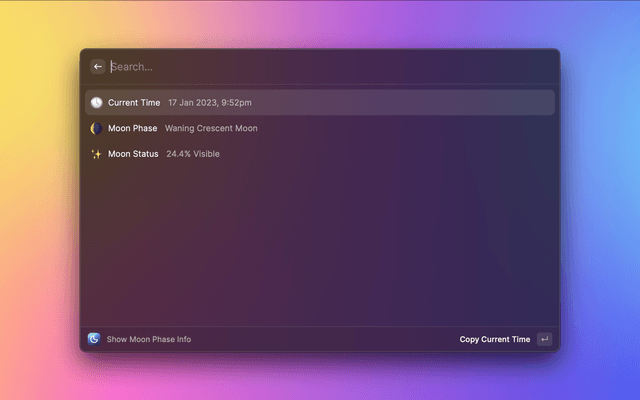The width and height of the screenshot is (640, 400).
Task: Click the clock icon beside Current Time
Action: [x=96, y=103]
